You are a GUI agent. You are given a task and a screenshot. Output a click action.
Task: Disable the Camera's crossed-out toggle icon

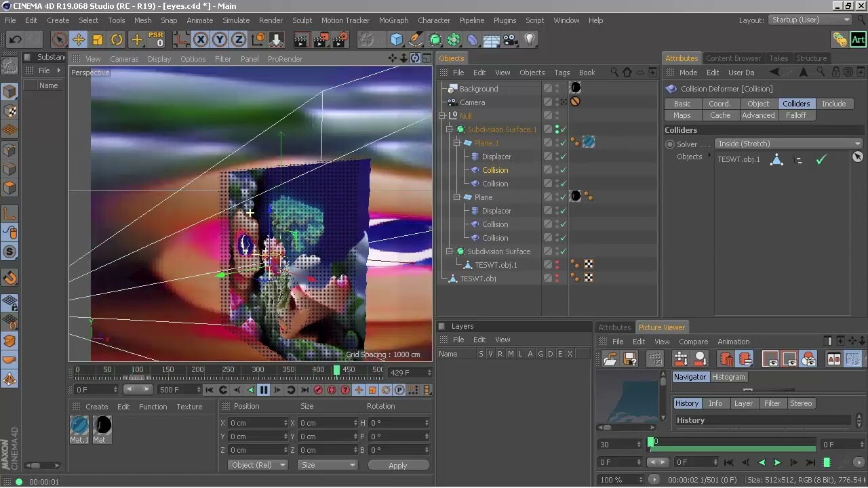(x=574, y=101)
